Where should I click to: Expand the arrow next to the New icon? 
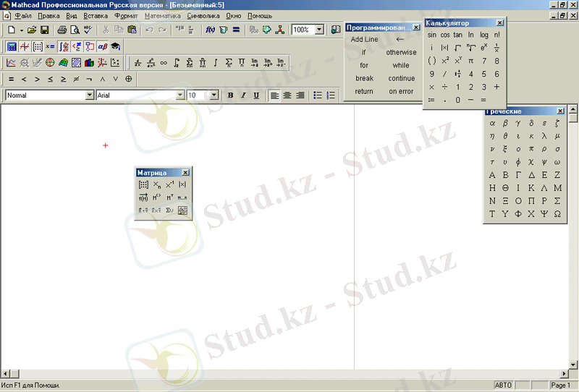(x=22, y=30)
